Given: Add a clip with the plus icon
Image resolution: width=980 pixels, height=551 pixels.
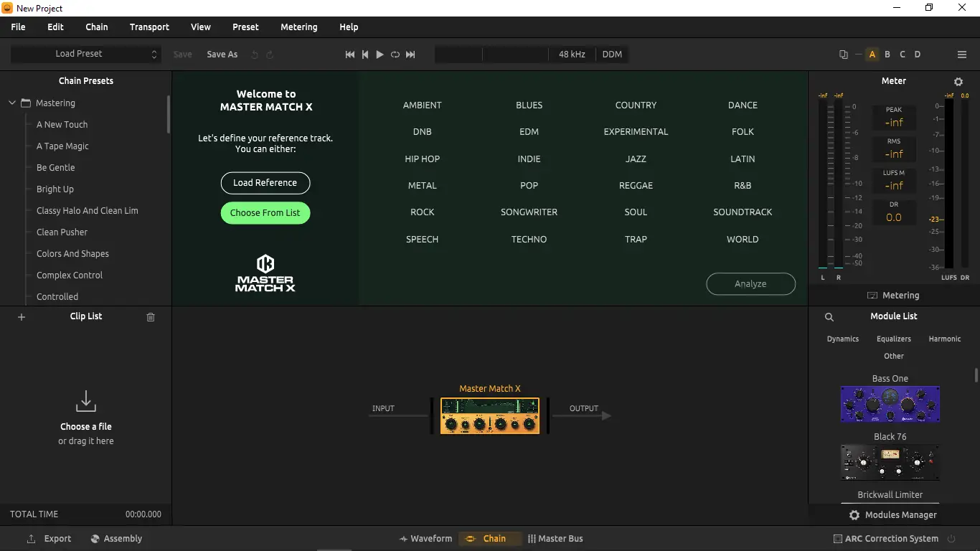Looking at the screenshot, I should click(22, 317).
